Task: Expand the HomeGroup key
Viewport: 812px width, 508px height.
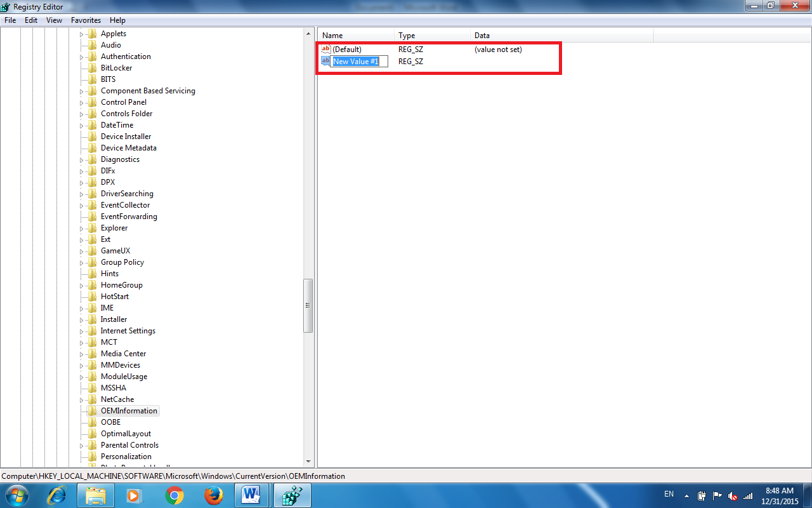Action: (x=82, y=285)
